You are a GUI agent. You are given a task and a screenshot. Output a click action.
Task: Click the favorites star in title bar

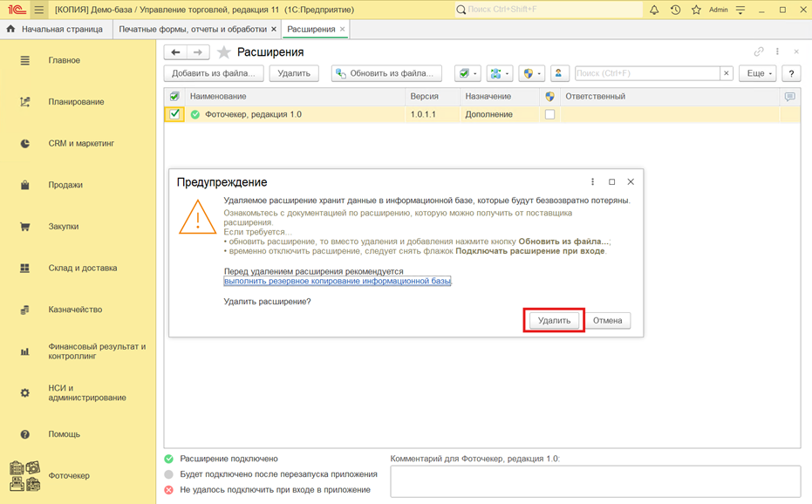(x=696, y=10)
